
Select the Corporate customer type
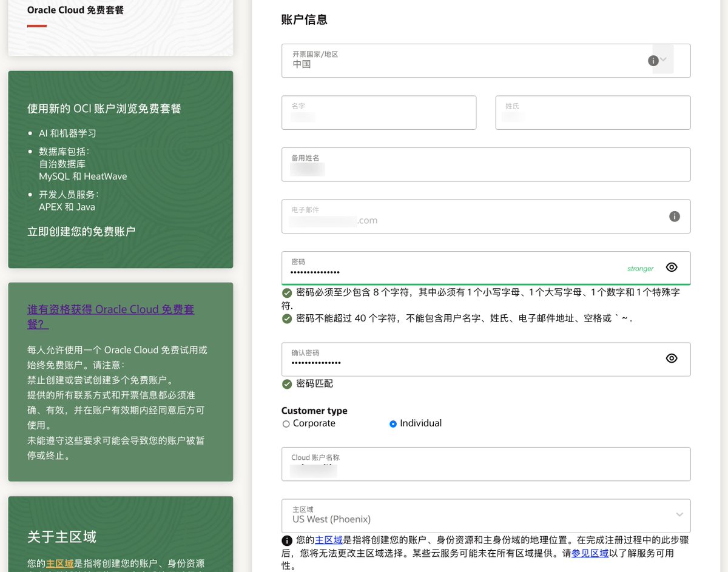(286, 424)
